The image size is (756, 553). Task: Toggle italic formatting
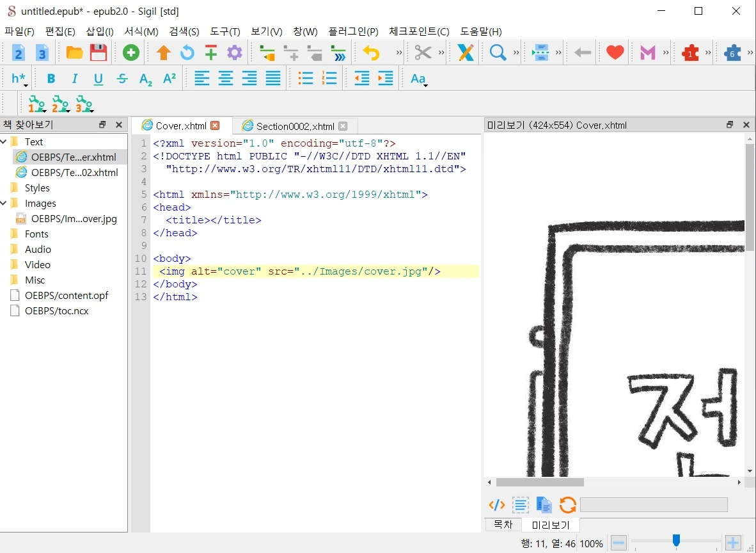tap(75, 79)
